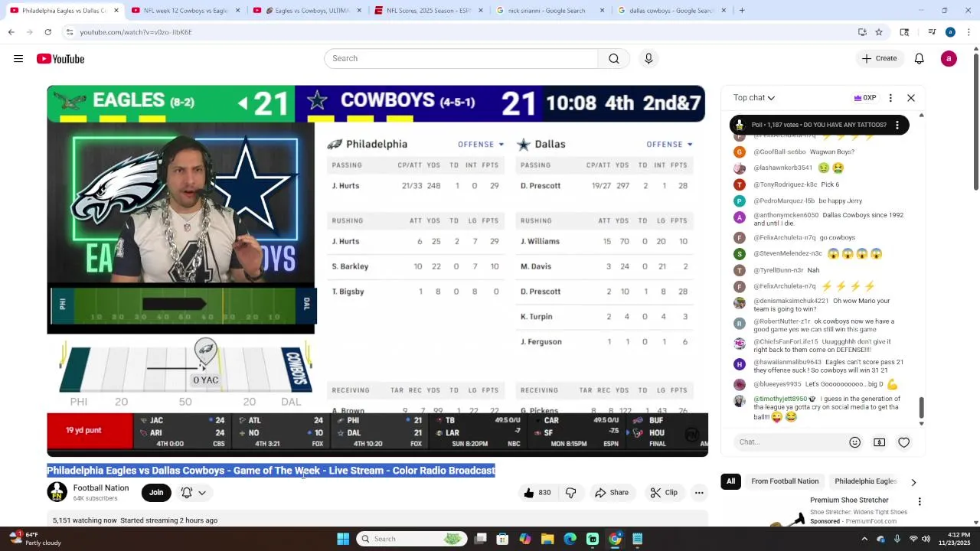
Task: Click the browser address bar URL
Action: click(136, 32)
